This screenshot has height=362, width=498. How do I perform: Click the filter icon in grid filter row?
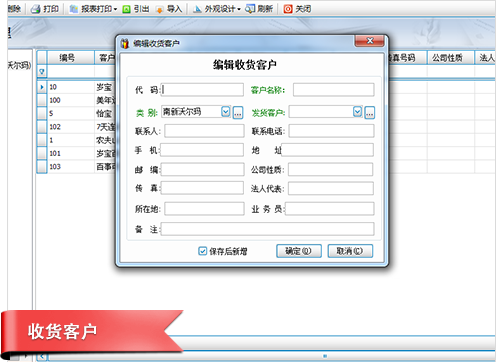pos(42,72)
